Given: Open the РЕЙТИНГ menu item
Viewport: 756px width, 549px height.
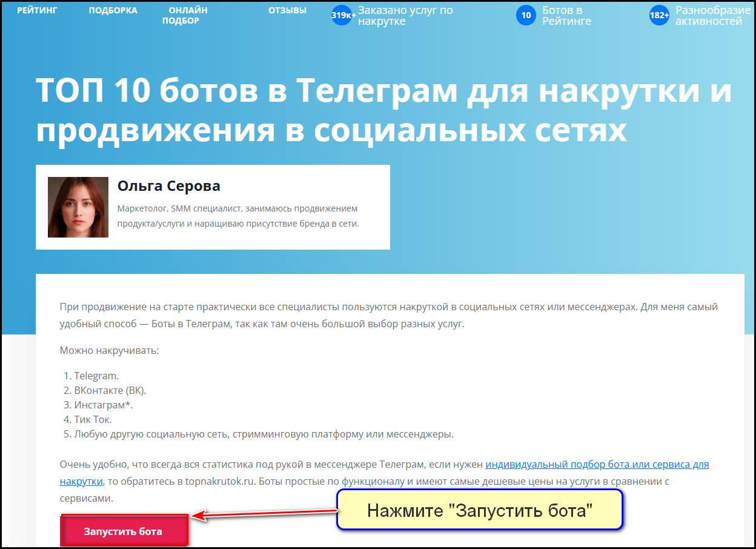Looking at the screenshot, I should pyautogui.click(x=38, y=10).
